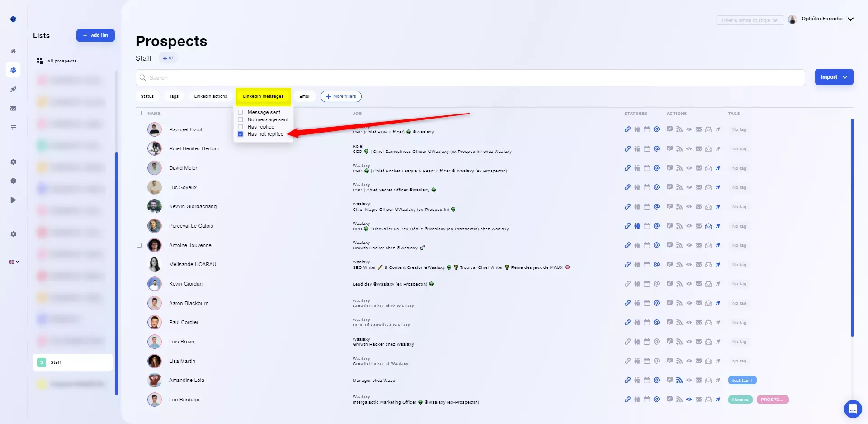Click the Add list button
The width and height of the screenshot is (868, 424).
[x=95, y=35]
